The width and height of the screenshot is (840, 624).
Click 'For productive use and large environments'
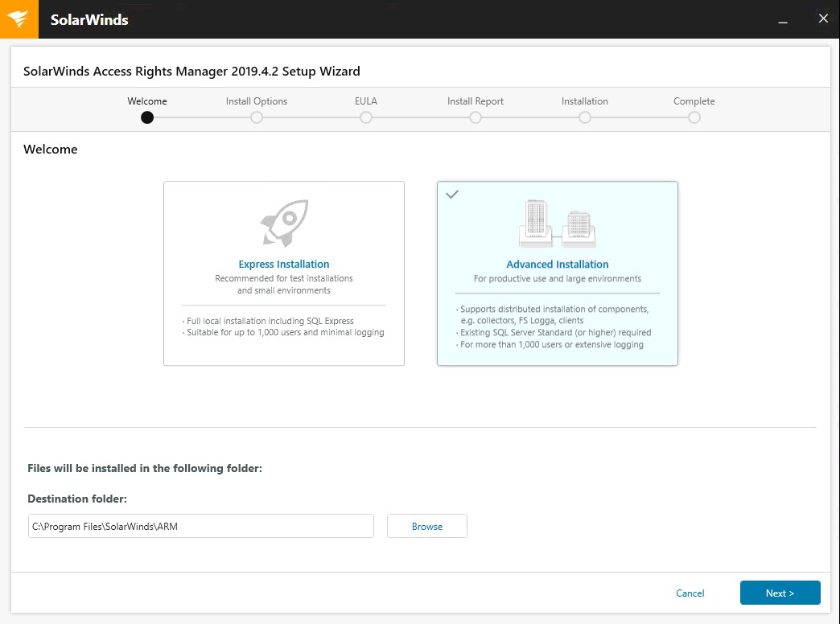coord(558,278)
